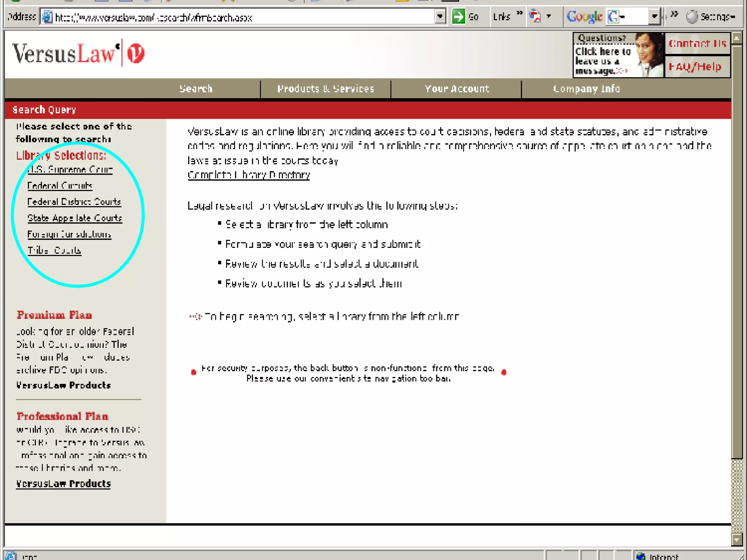Viewport: 747px width, 560px height.
Task: Select the State Appellate Courts library
Action: click(75, 218)
